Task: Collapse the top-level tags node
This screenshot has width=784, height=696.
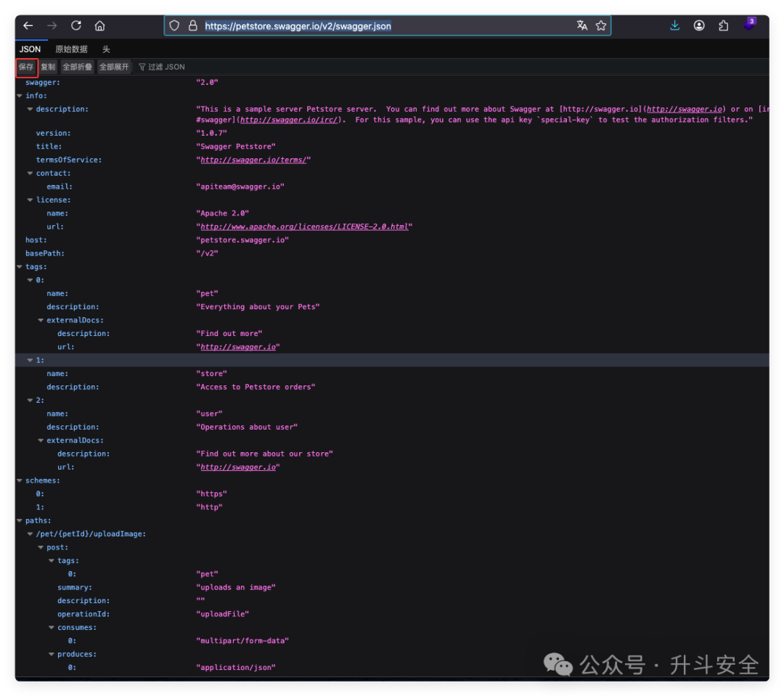Action: coord(20,266)
